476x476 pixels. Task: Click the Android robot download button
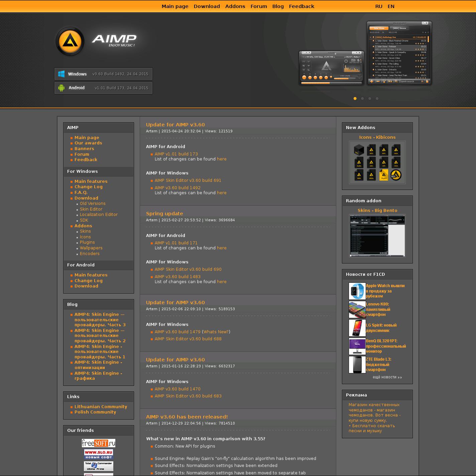click(103, 88)
